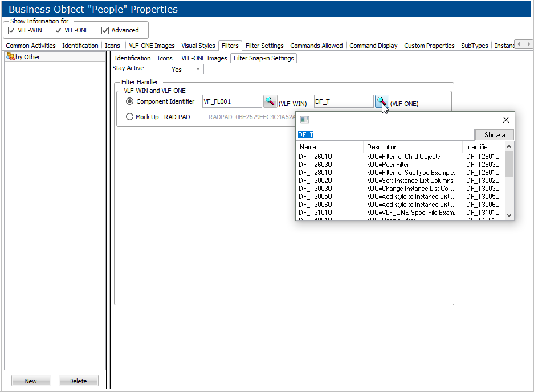Viewport: 534px width, 392px height.
Task: Choose DF_T2603O Peer Filter from results
Action: [x=315, y=165]
